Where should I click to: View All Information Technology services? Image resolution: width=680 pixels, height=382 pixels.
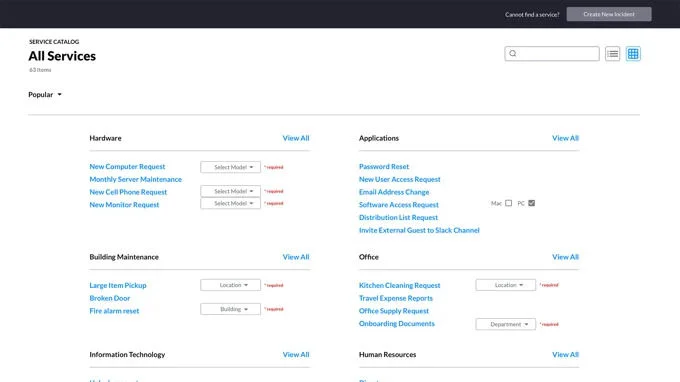[296, 354]
